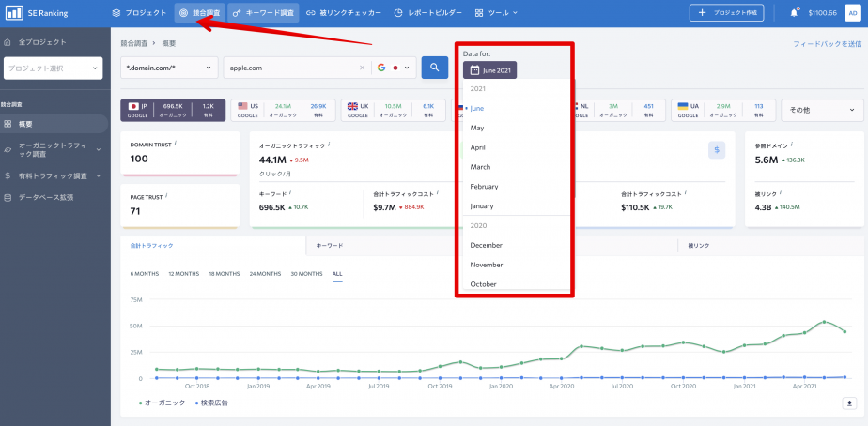
Task: Click the chart export upload icon
Action: click(850, 403)
